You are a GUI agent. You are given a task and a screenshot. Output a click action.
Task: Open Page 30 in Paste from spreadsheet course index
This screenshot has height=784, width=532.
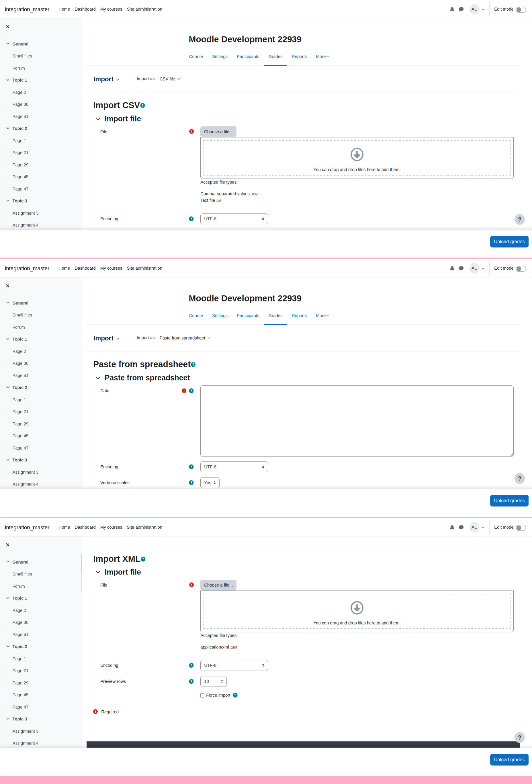pyautogui.click(x=20, y=363)
